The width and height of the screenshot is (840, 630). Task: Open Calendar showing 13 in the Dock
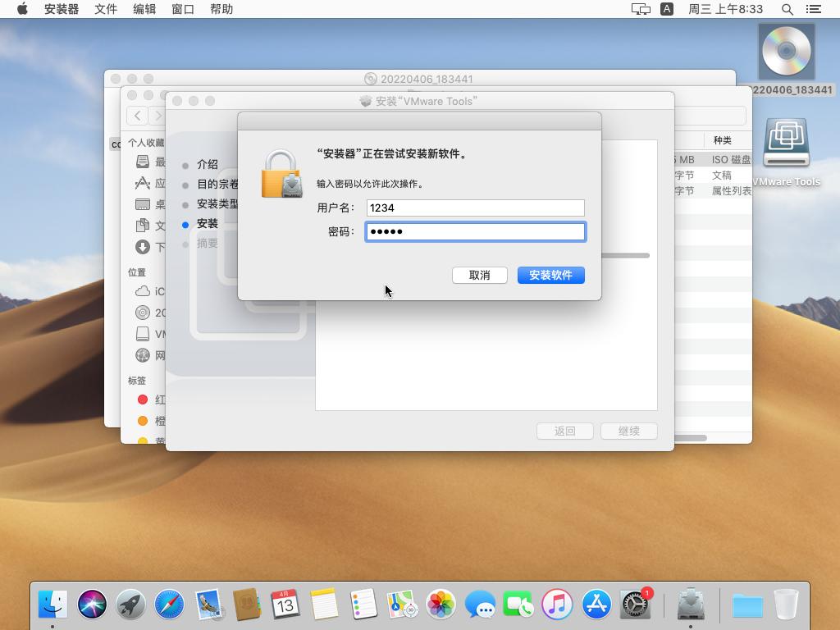[x=285, y=605]
